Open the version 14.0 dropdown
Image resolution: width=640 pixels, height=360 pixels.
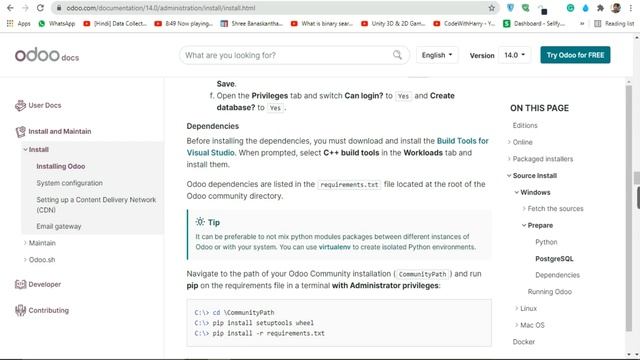[514, 55]
